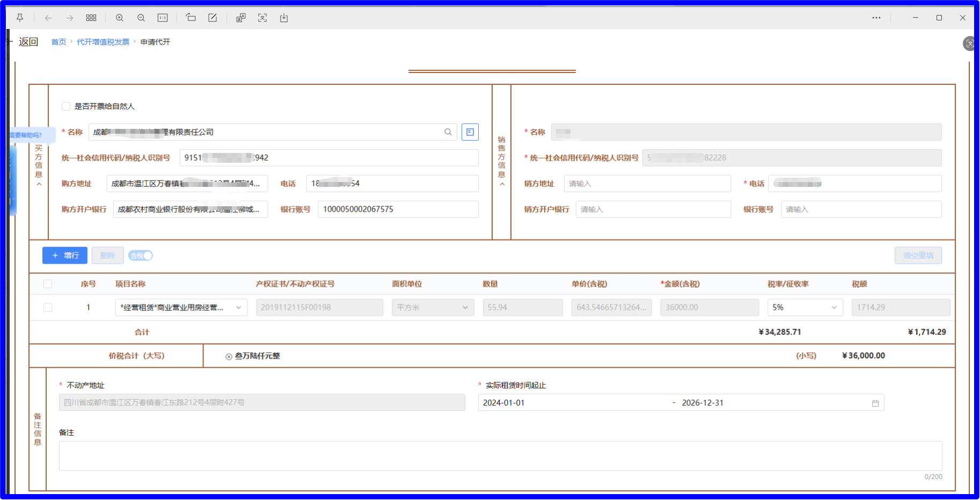Click the 清空重填 button
The width and height of the screenshot is (980, 500).
918,256
